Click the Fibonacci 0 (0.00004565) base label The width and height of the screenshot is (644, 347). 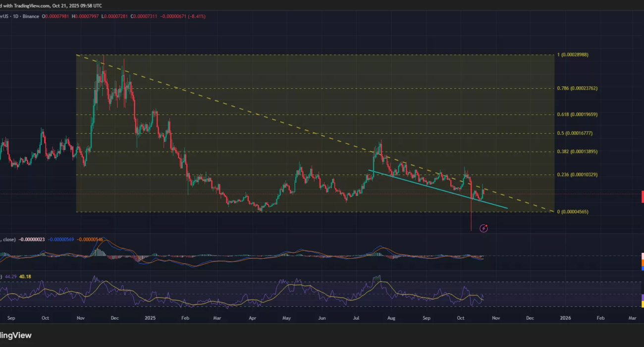573,212
